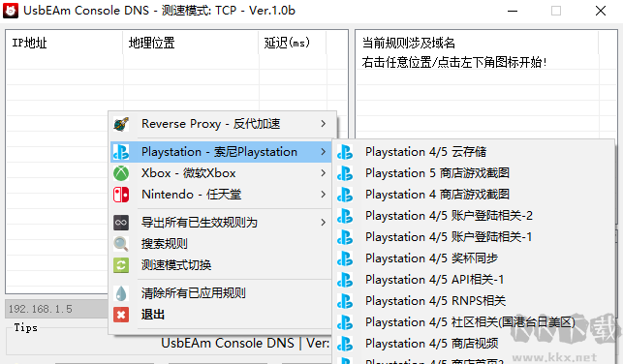Select Playstation 4/5 RNPS相关 rule

tap(473, 301)
